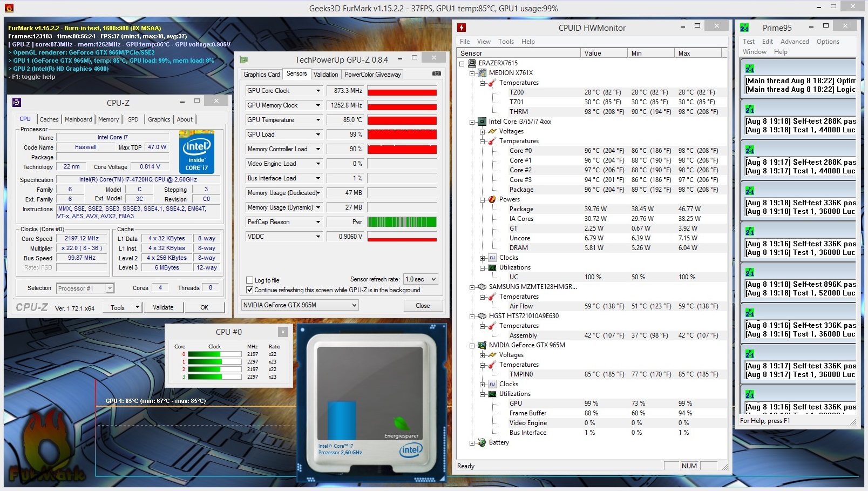The image size is (868, 491).
Task: Click the Prime95 Main thread window icon
Action: coord(750,69)
